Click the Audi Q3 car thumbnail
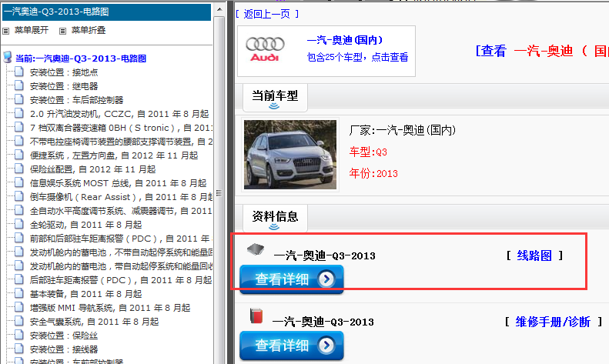Screen dimensions: 609x364 point(290,155)
